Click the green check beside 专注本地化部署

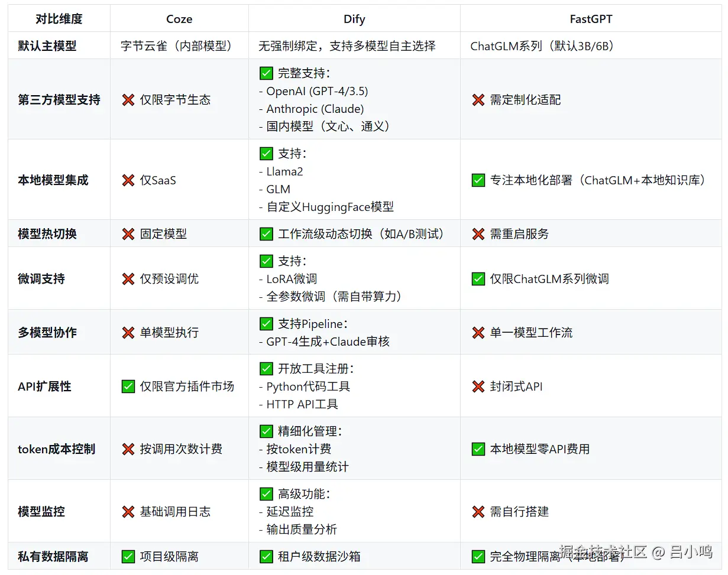[x=478, y=180]
